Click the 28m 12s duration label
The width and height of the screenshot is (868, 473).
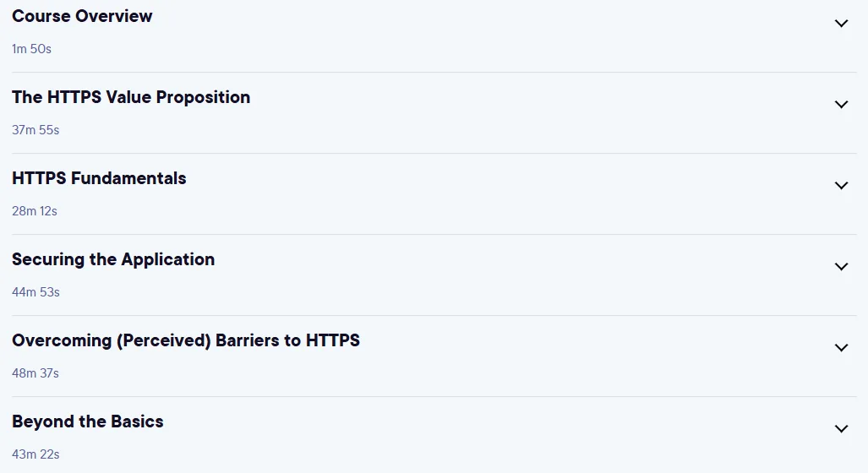point(35,211)
